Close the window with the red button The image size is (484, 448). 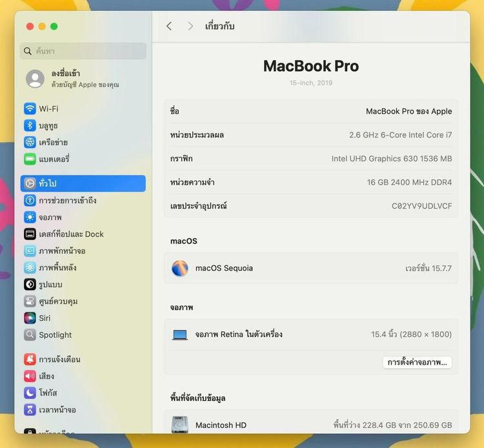[30, 26]
